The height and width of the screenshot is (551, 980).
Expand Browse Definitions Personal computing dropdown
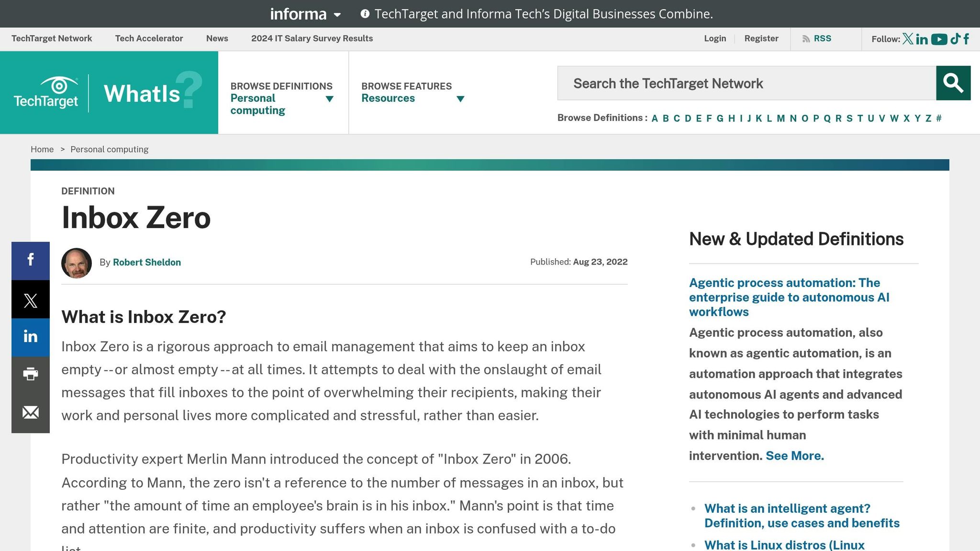(329, 99)
